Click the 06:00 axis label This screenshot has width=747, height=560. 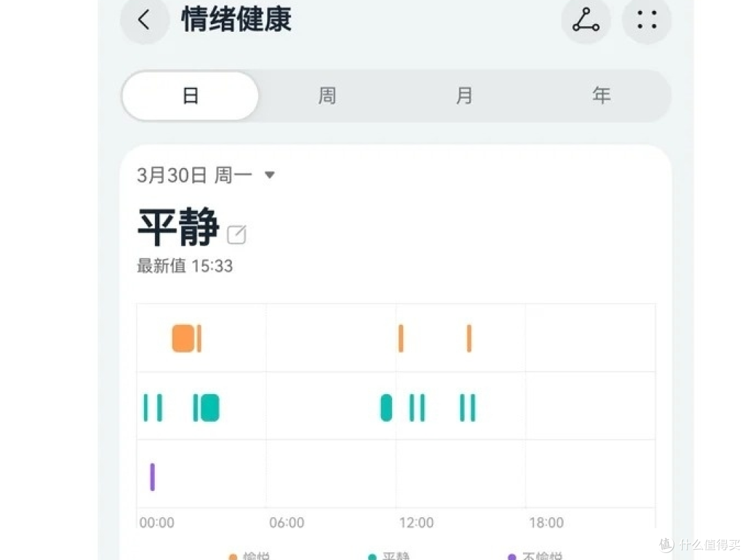[x=287, y=523]
